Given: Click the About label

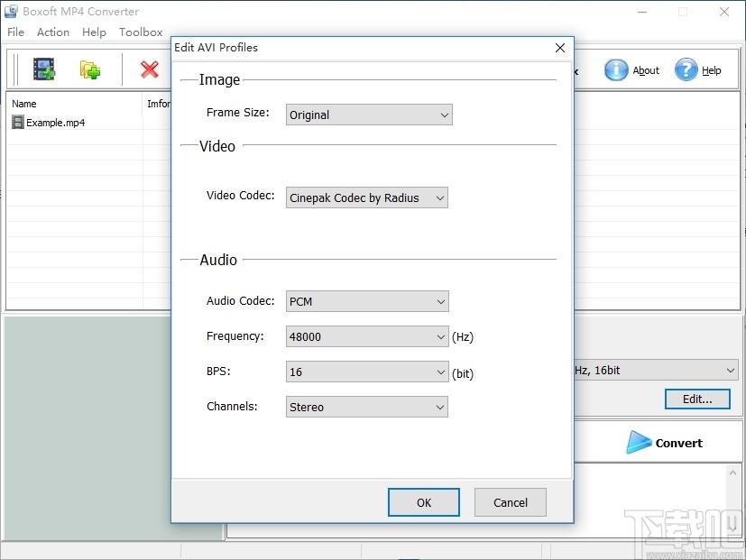Looking at the screenshot, I should point(646,70).
